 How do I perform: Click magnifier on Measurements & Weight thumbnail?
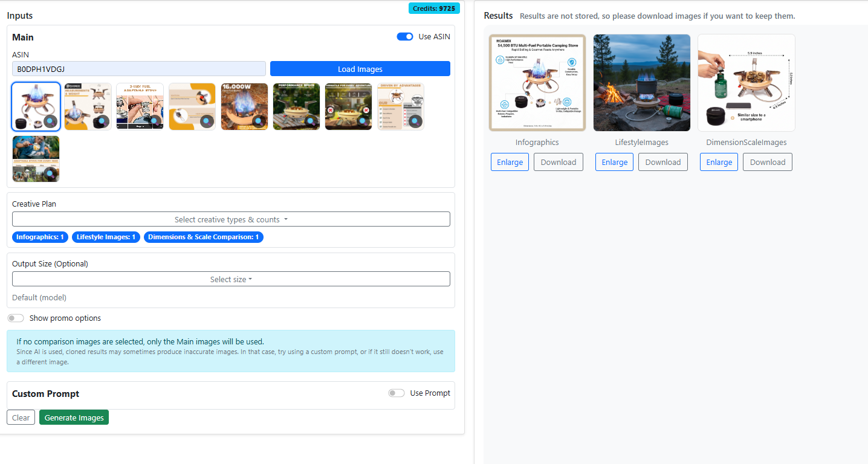(103, 121)
